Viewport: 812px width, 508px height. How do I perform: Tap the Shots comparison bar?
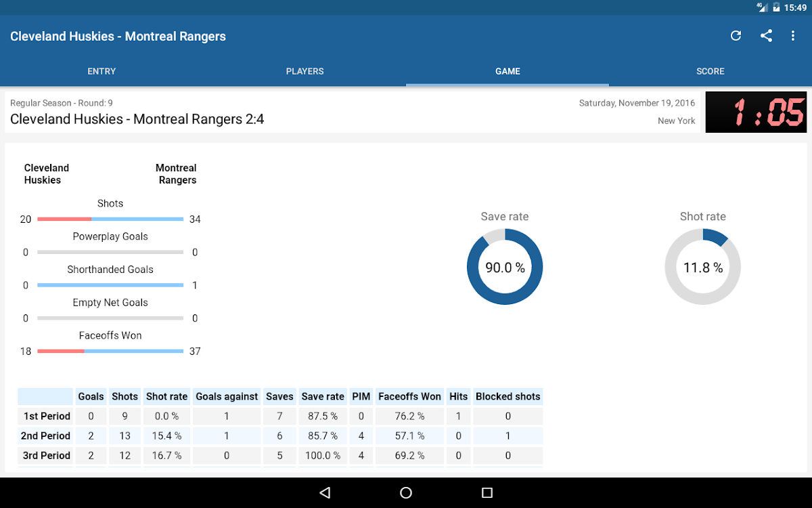pyautogui.click(x=110, y=219)
